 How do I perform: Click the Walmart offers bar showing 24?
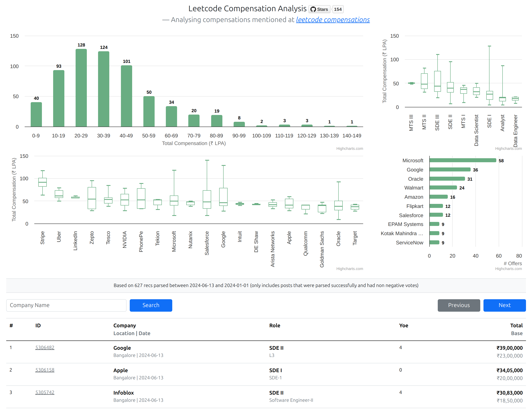(x=443, y=188)
